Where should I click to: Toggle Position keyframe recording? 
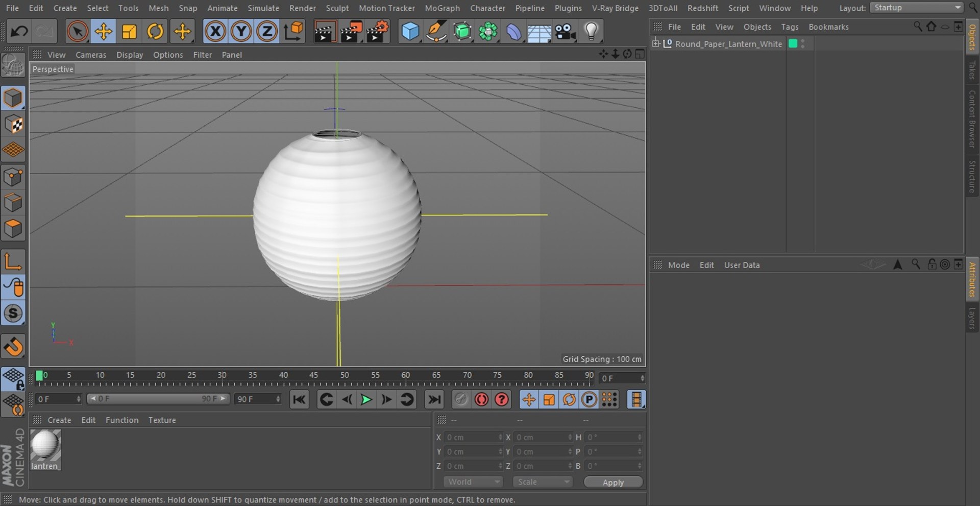coord(529,400)
